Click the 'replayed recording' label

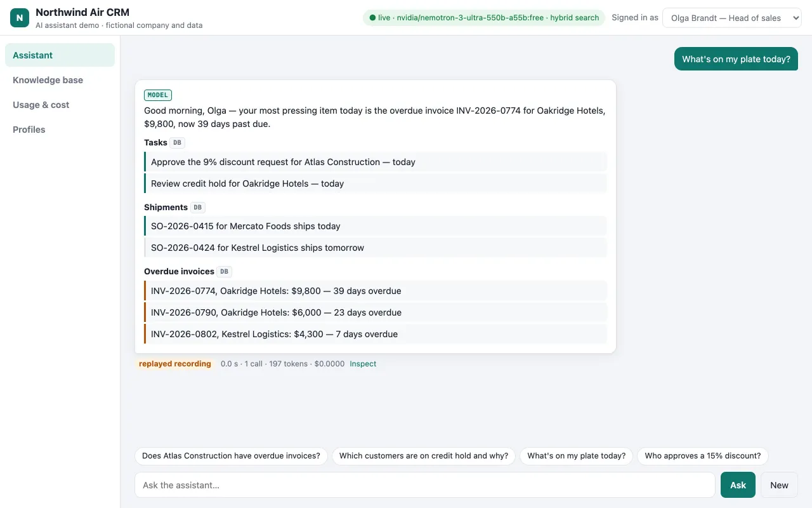point(175,364)
